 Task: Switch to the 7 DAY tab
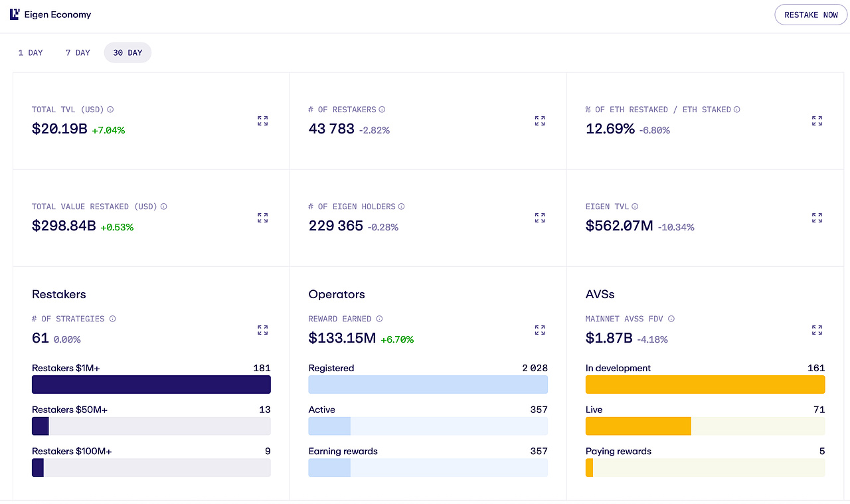coord(78,52)
